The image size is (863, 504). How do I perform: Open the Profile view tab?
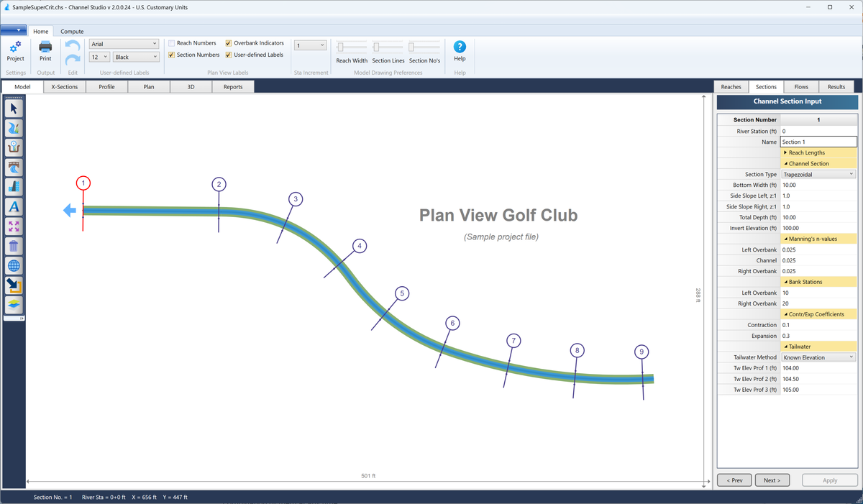click(x=106, y=86)
